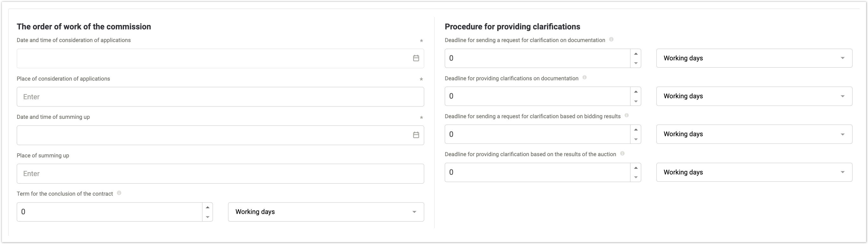
Task: Expand Working days dropdown for bidding results request
Action: click(x=754, y=134)
